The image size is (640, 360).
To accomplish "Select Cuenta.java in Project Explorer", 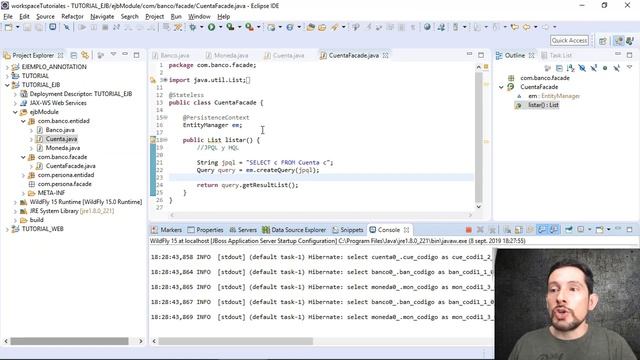I will [61, 139].
